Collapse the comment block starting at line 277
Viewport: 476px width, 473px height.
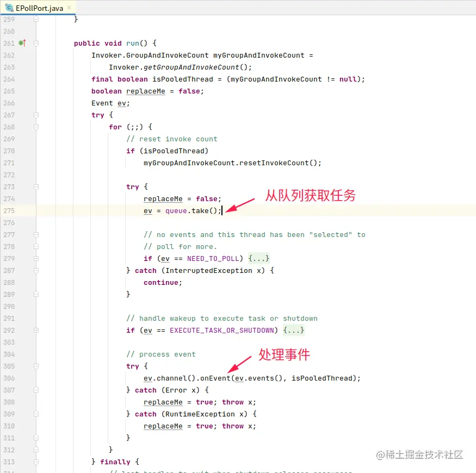pos(36,234)
